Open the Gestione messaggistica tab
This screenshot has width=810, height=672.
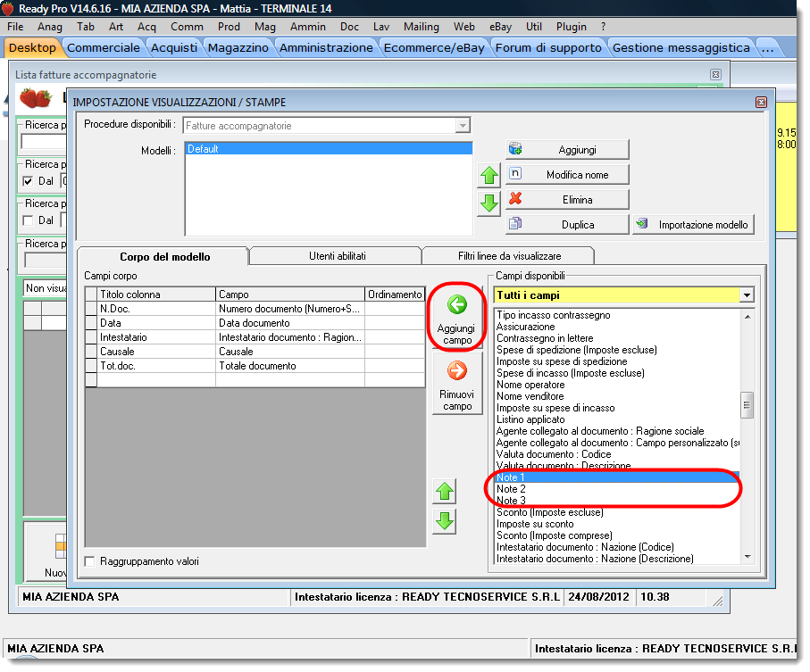681,47
